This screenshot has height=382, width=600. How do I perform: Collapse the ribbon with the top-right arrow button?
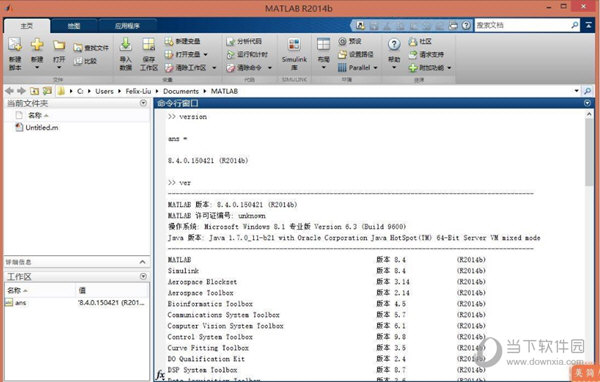589,25
